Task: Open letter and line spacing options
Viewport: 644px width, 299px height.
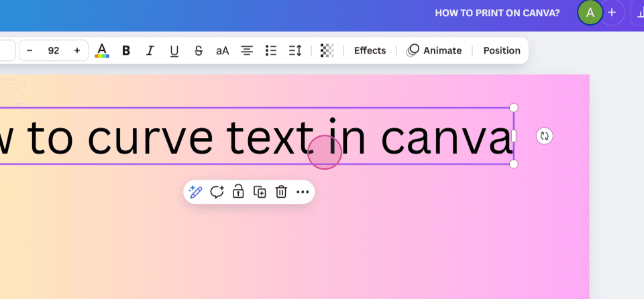Action: [x=295, y=50]
